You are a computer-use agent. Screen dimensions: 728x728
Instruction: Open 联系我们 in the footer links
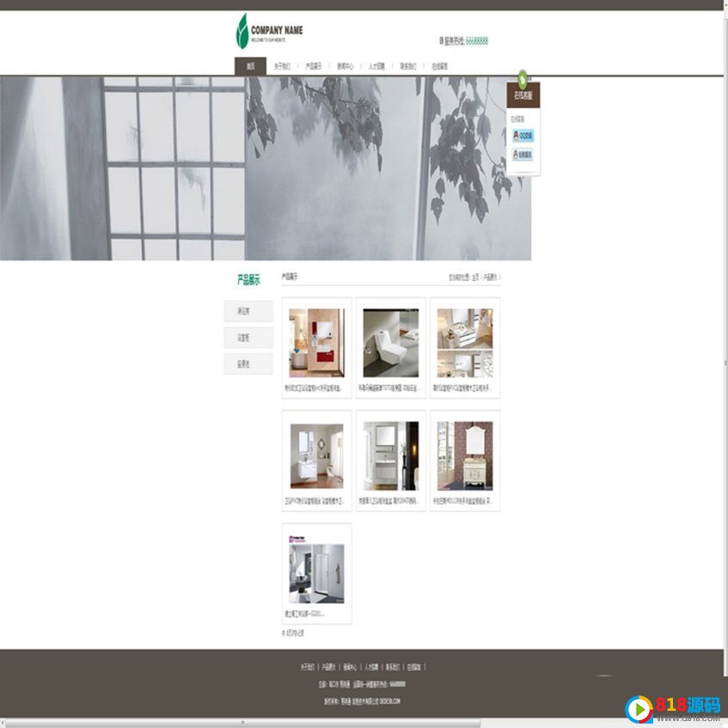[393, 667]
